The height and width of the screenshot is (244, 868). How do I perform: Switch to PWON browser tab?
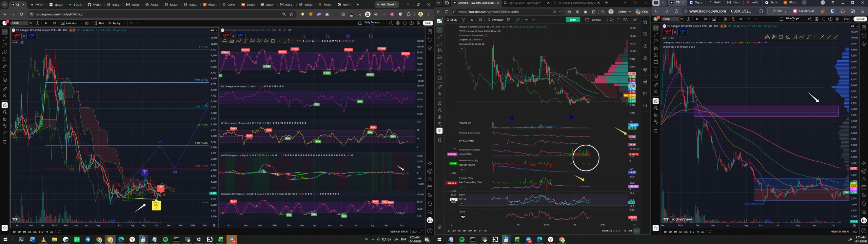click(x=37, y=4)
